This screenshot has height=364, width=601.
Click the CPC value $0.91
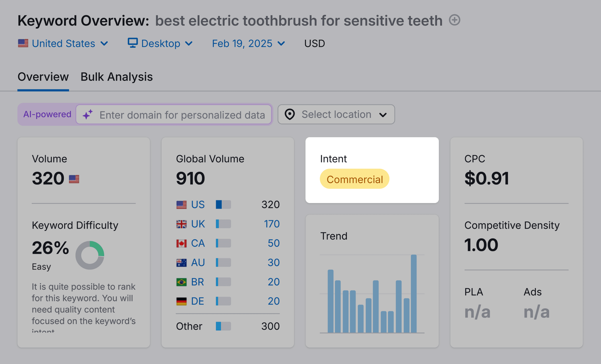[487, 178]
